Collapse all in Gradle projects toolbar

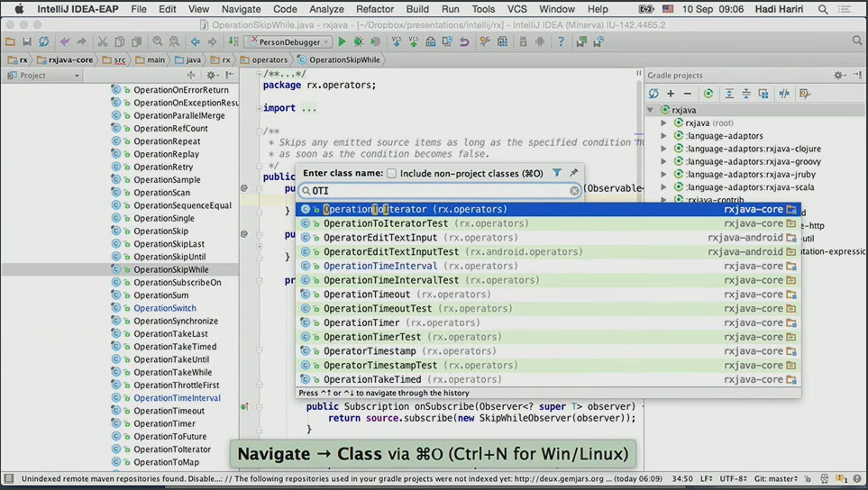746,94
